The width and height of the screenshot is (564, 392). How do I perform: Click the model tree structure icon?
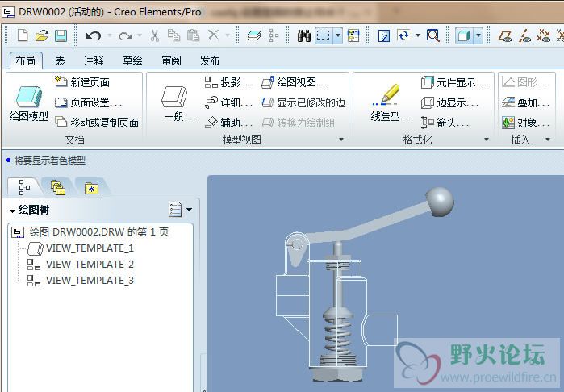(274, 35)
